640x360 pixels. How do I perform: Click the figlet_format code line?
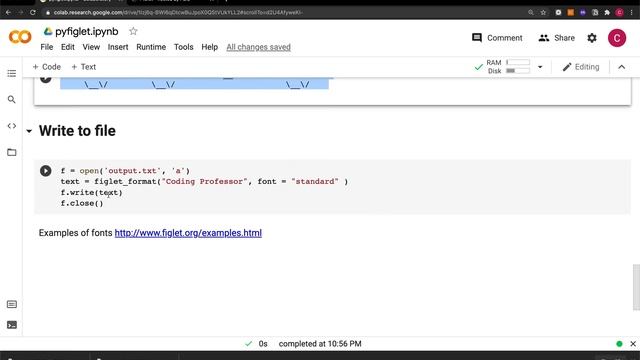tap(204, 182)
